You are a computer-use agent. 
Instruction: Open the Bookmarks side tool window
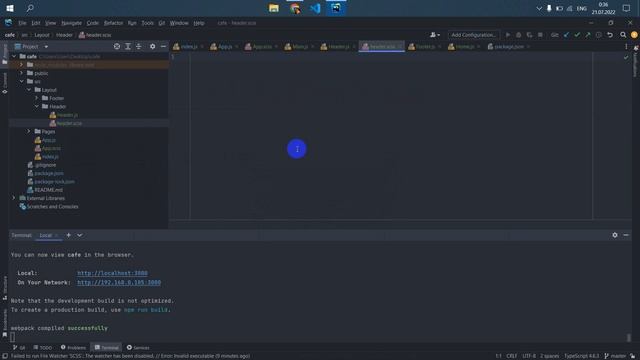(x=4, y=323)
